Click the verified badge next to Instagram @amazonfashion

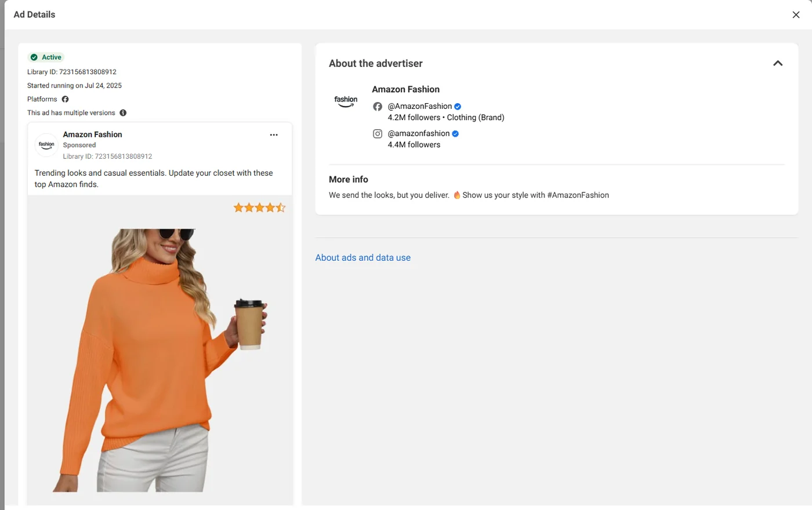pyautogui.click(x=455, y=134)
